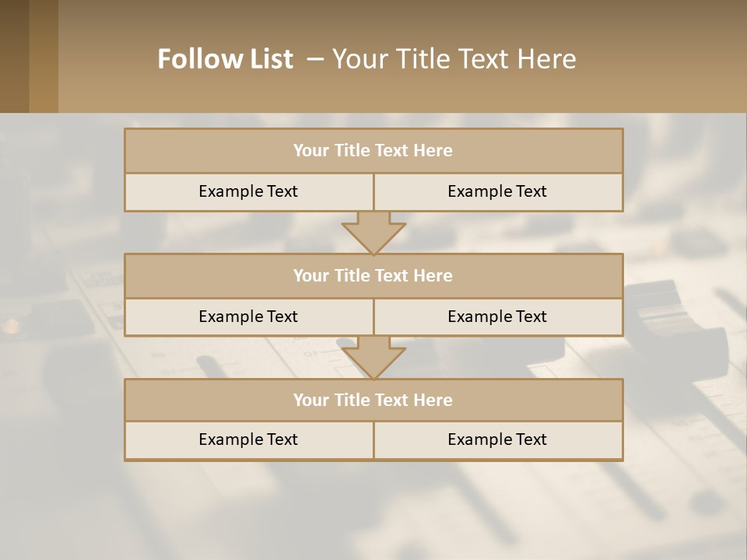Click the glowing orange light on left background
Image resolution: width=747 pixels, height=560 pixels.
pyautogui.click(x=9, y=325)
